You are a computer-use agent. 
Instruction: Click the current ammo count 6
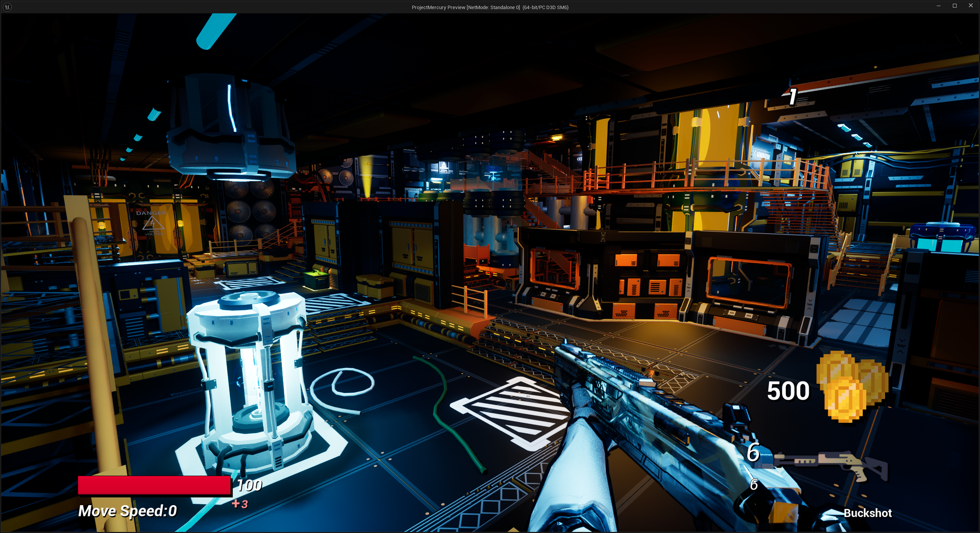(x=753, y=452)
